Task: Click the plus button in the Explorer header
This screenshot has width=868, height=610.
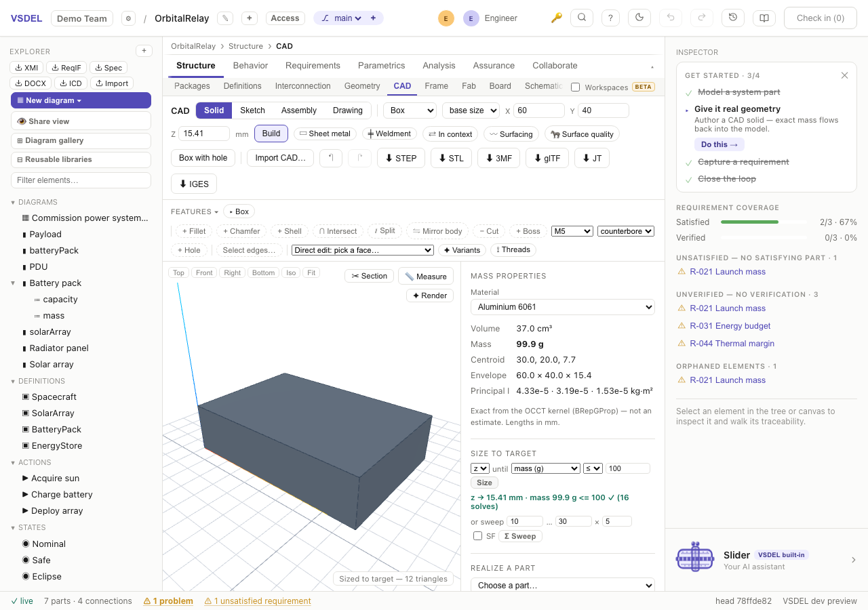Action: pyautogui.click(x=144, y=51)
